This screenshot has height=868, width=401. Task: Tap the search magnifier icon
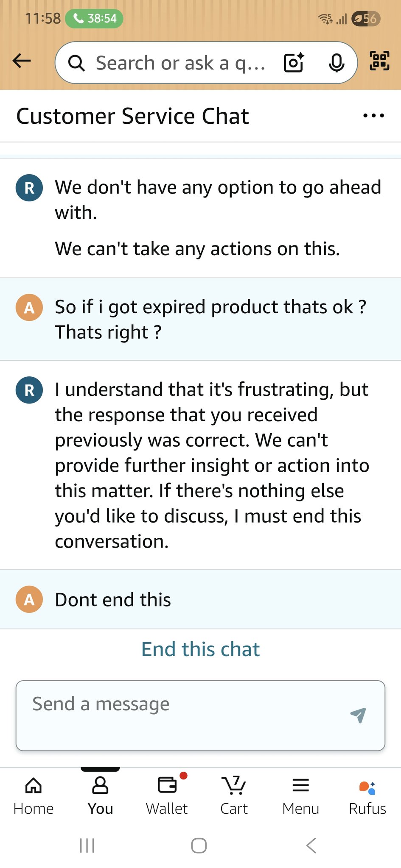[x=77, y=63]
